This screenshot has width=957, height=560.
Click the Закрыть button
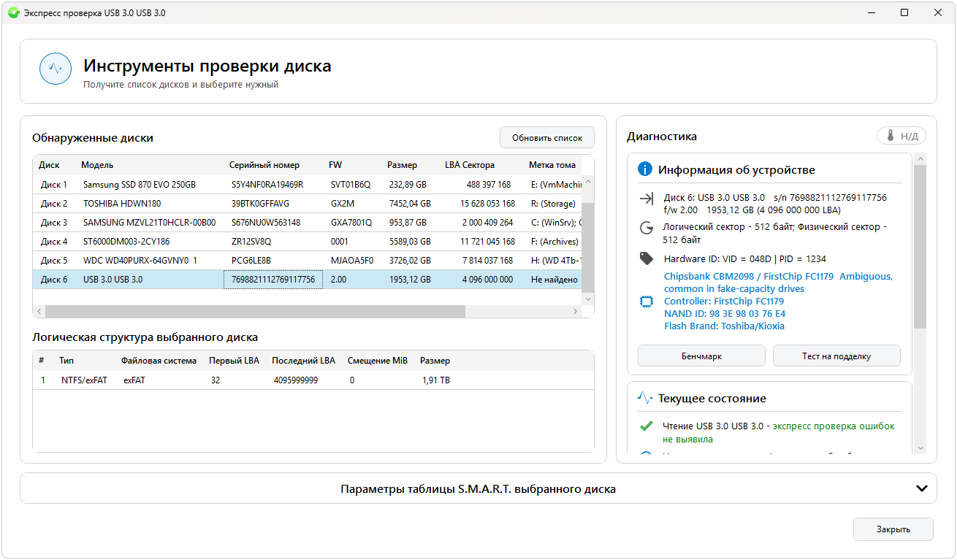pos(893,529)
